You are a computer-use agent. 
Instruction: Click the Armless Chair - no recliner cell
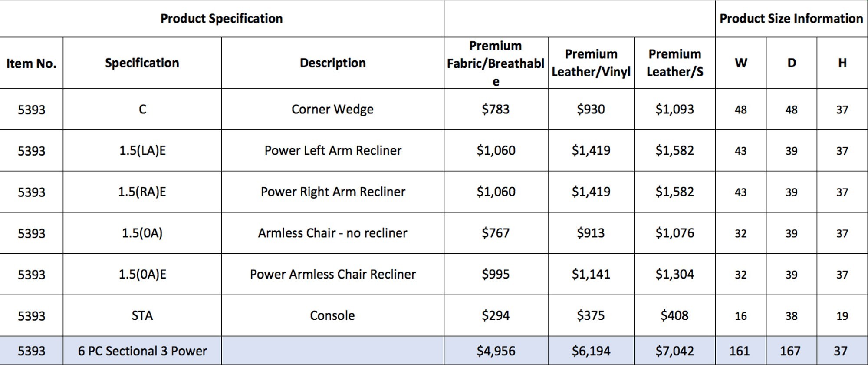333,233
